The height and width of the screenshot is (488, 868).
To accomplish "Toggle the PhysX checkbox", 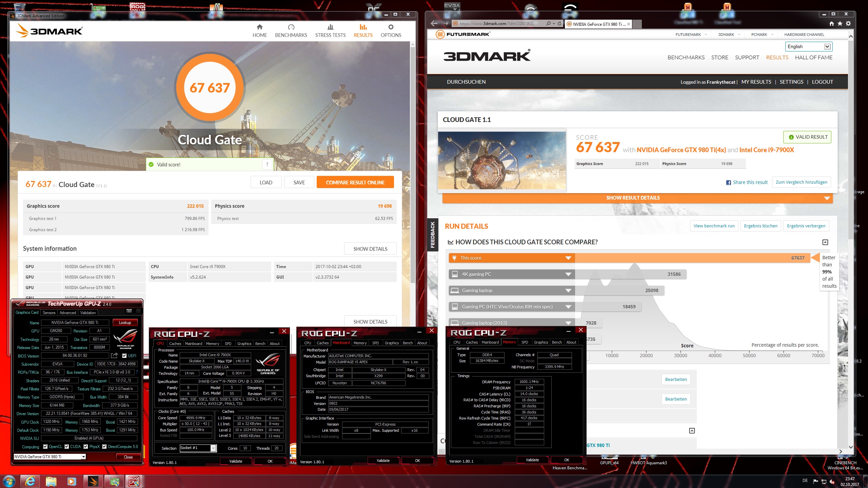I will coord(86,447).
